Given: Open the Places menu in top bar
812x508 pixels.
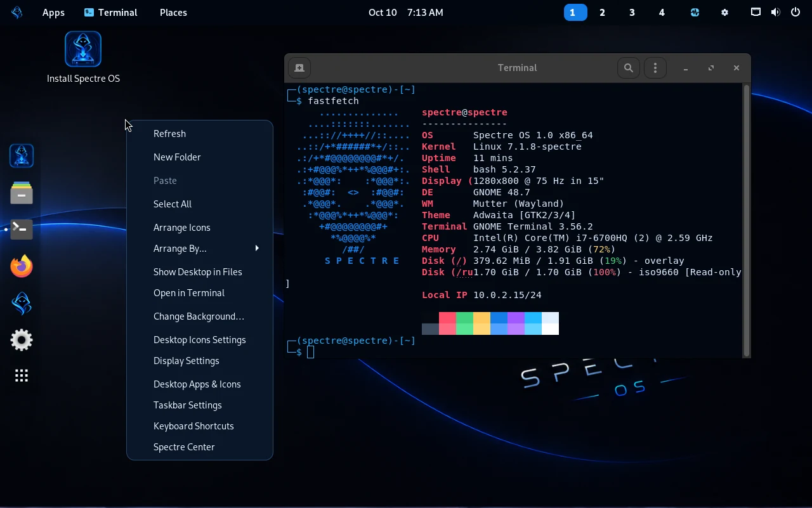Looking at the screenshot, I should click(173, 12).
